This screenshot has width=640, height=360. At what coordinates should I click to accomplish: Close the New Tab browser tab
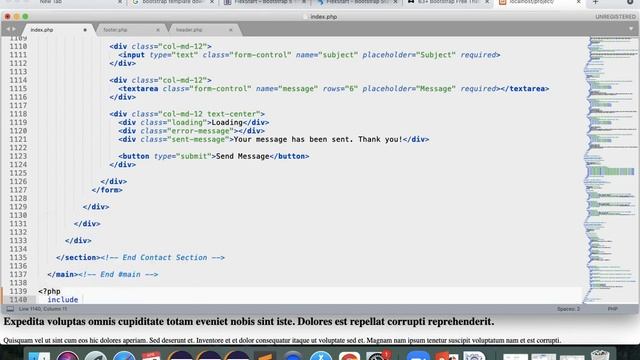(120, 2)
